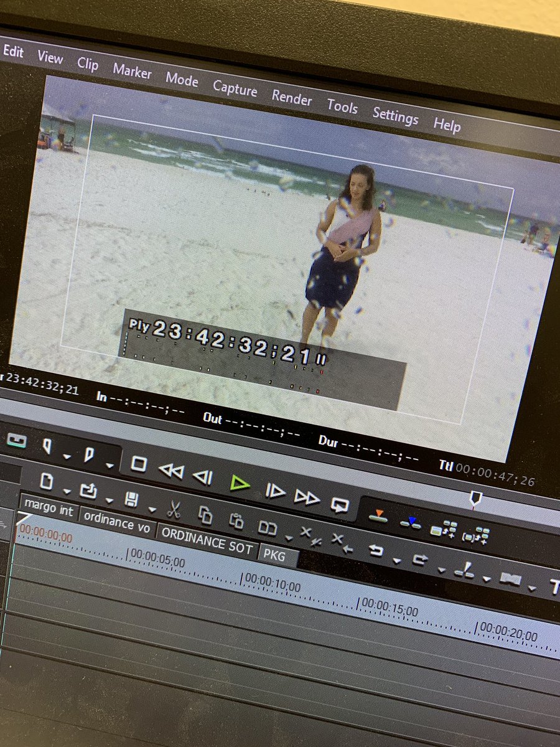Click the 00:00:20;00 mark on timeline ruler

click(508, 632)
